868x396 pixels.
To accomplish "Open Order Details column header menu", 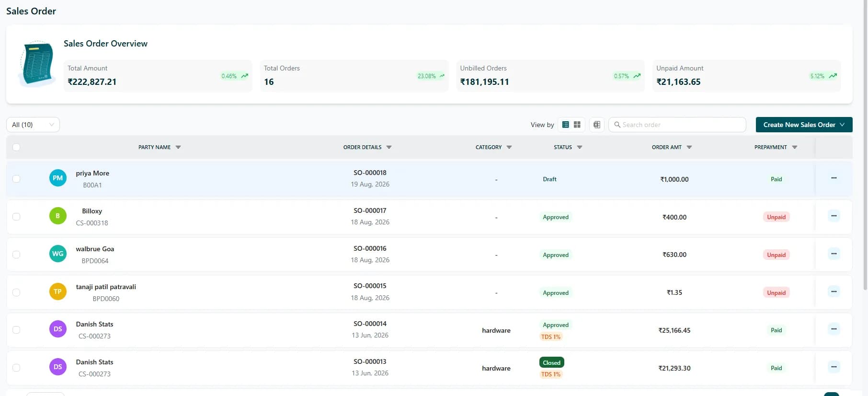I will [389, 147].
